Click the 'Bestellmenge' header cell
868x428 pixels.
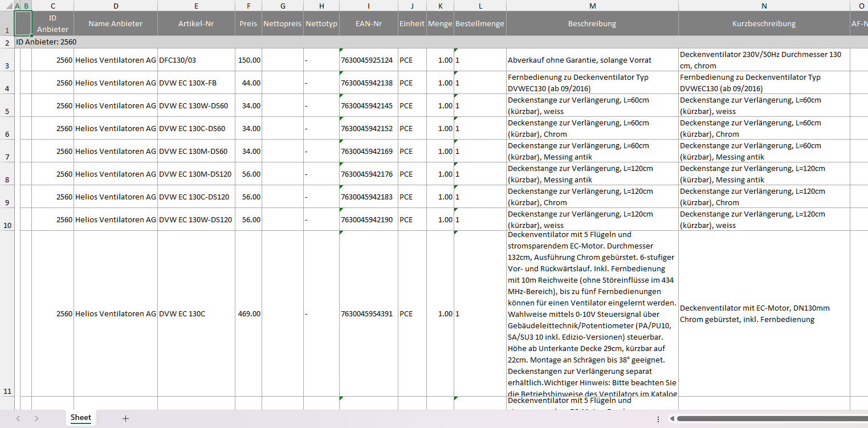480,23
